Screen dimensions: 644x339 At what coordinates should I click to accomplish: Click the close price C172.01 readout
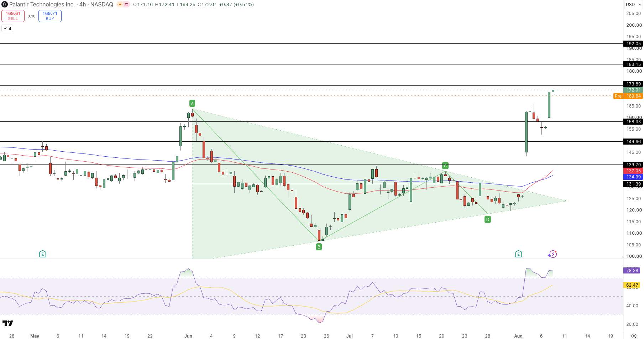[208, 5]
